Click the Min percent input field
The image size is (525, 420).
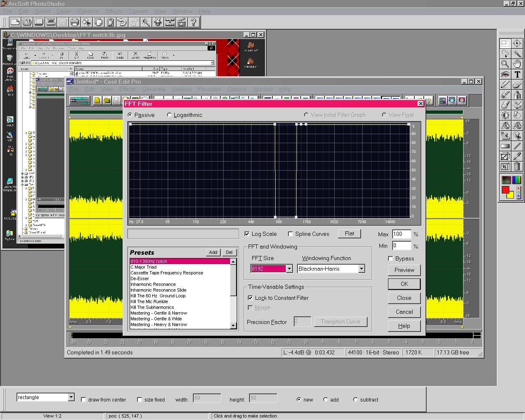(x=402, y=246)
